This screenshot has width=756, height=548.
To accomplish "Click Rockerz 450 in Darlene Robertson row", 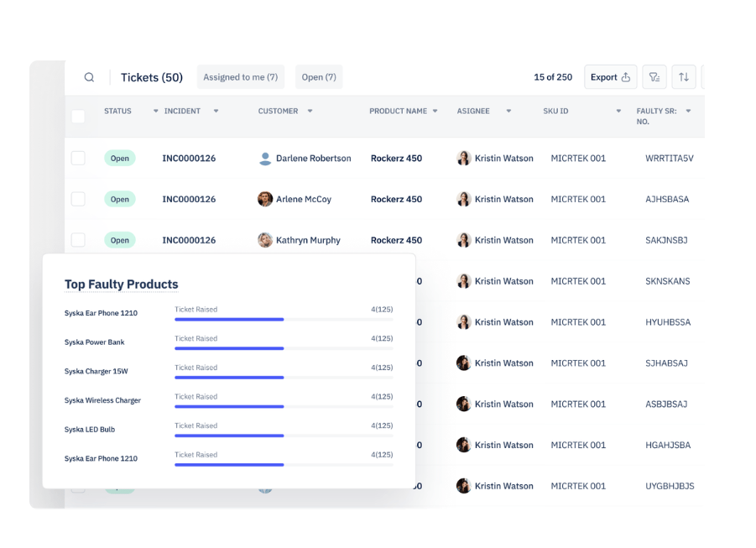I will 396,159.
